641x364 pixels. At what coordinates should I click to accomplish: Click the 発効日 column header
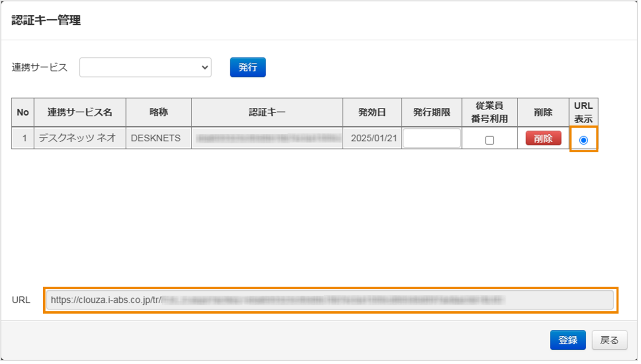(372, 113)
